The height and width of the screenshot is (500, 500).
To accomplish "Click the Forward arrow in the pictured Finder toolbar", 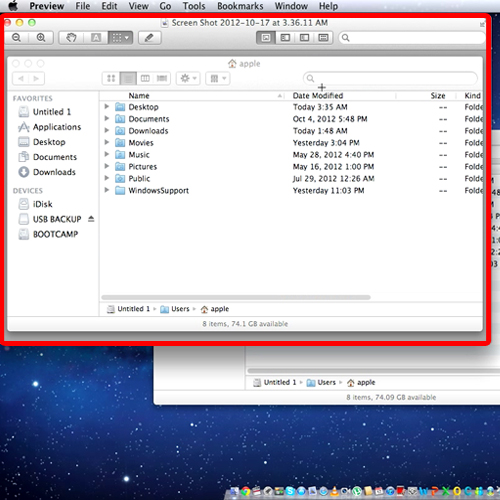I will click(x=36, y=79).
